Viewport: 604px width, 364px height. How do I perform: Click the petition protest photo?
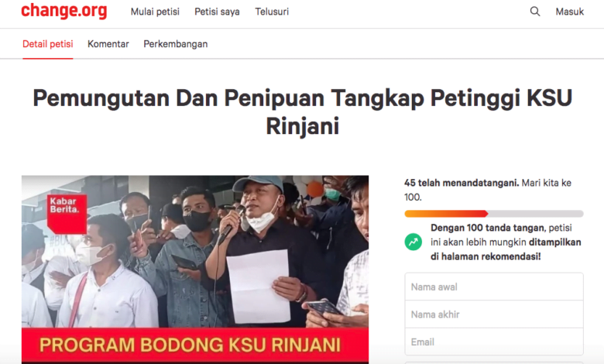pyautogui.click(x=195, y=252)
